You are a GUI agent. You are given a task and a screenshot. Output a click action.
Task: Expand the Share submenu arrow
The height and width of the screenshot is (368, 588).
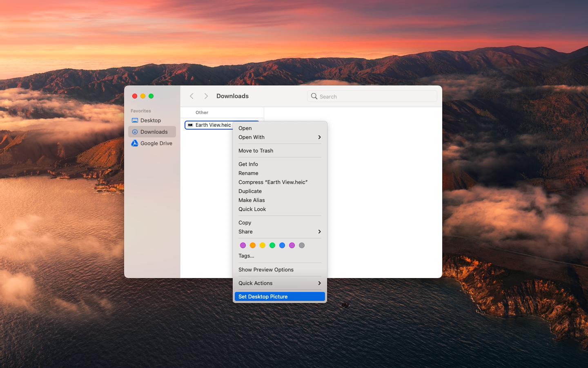(319, 231)
